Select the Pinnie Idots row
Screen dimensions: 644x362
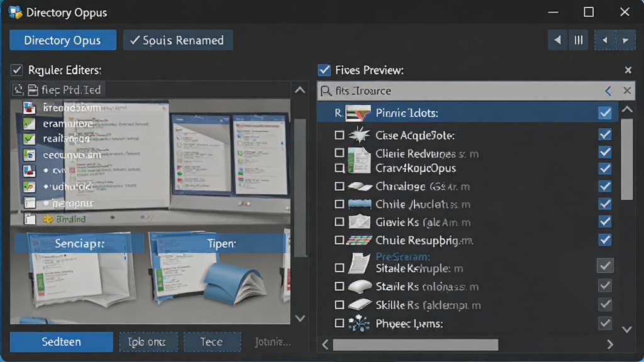(x=467, y=113)
